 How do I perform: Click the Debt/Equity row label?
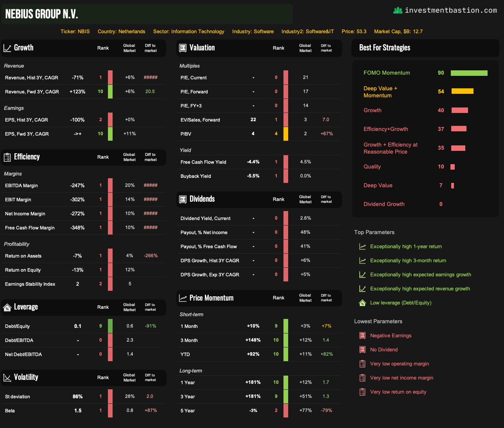[x=17, y=326]
